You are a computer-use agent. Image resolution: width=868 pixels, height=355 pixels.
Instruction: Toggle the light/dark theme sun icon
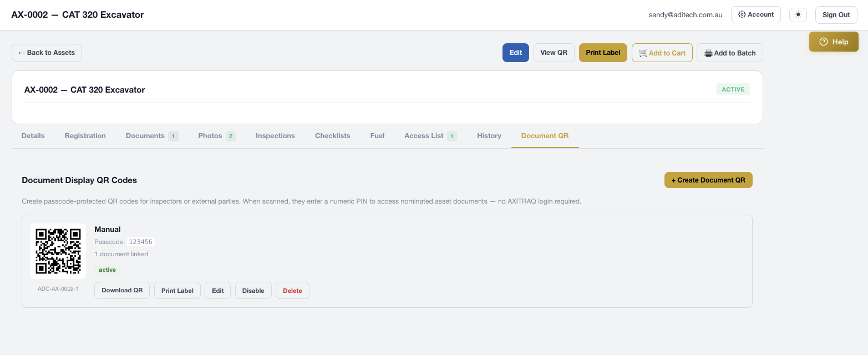(798, 14)
